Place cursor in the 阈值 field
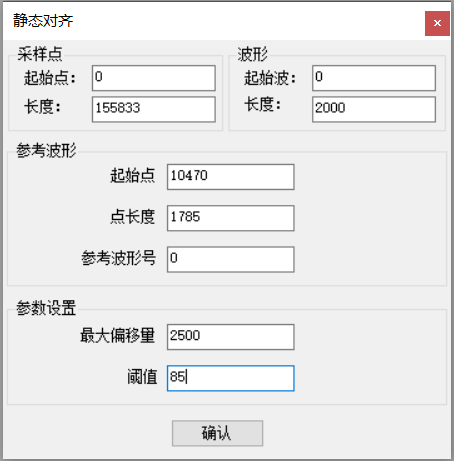The width and height of the screenshot is (454, 461). click(x=231, y=378)
